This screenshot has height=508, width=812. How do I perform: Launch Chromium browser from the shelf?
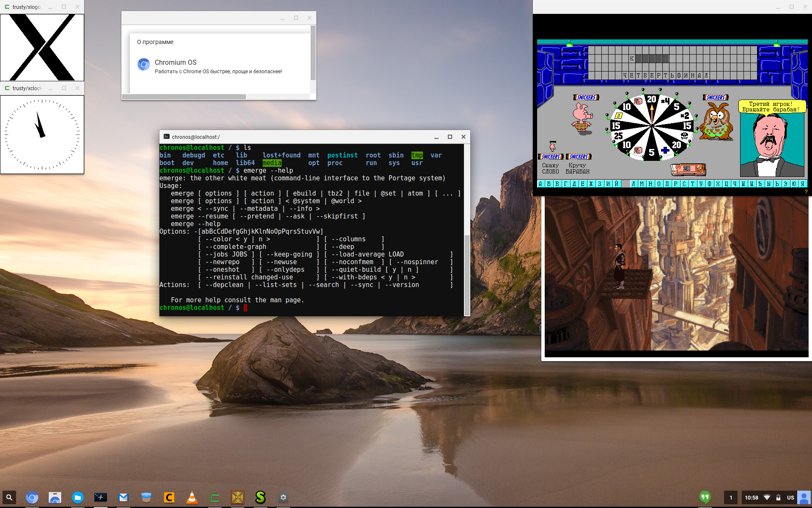coord(32,497)
